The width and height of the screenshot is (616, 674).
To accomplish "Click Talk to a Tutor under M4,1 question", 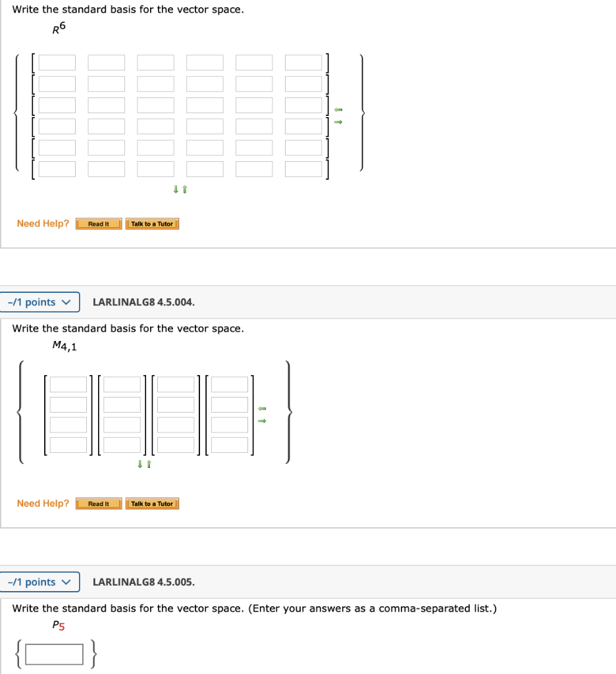I will 152,504.
